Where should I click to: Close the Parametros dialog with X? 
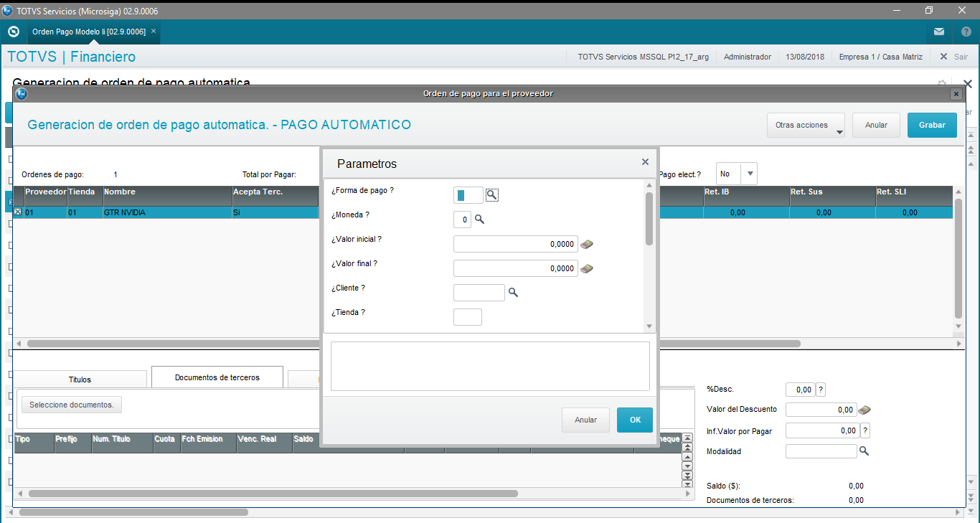pos(645,162)
